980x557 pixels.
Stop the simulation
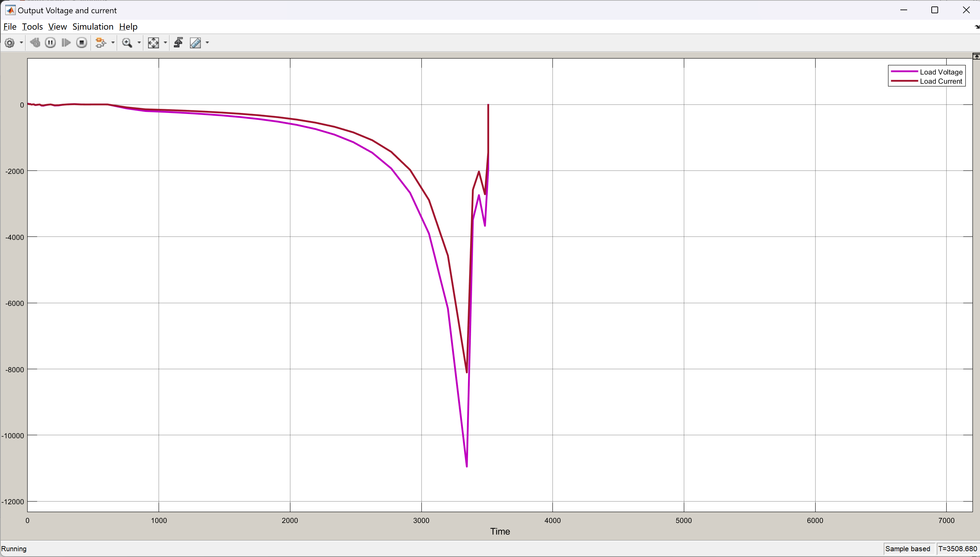(81, 43)
